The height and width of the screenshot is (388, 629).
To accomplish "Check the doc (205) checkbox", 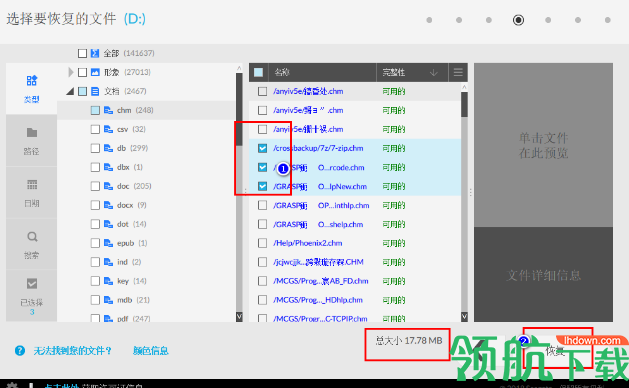I will pyautogui.click(x=95, y=186).
